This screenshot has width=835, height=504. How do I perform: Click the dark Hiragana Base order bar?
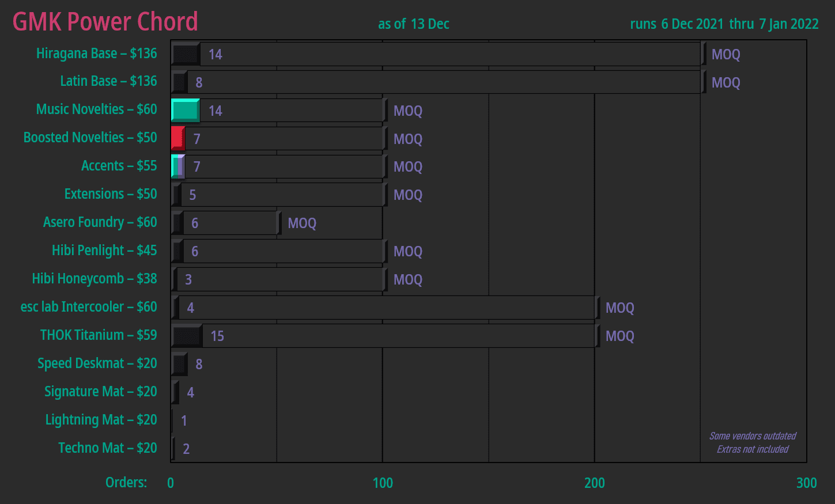186,54
